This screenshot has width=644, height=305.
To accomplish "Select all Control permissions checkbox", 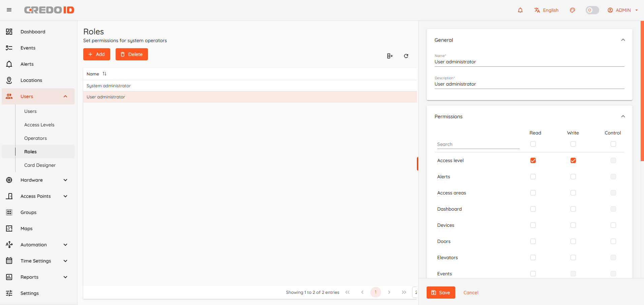I will tap(613, 144).
